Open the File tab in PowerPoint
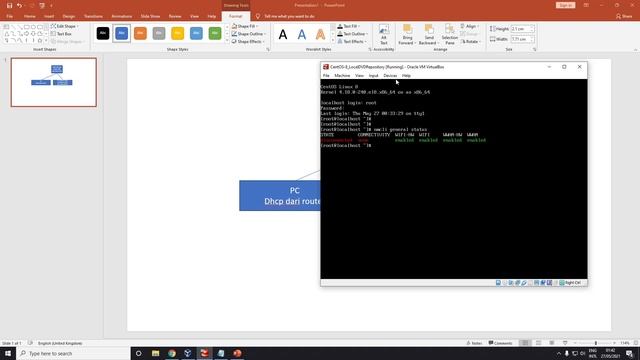Viewport: 640px width, 360px height. [x=9, y=16]
